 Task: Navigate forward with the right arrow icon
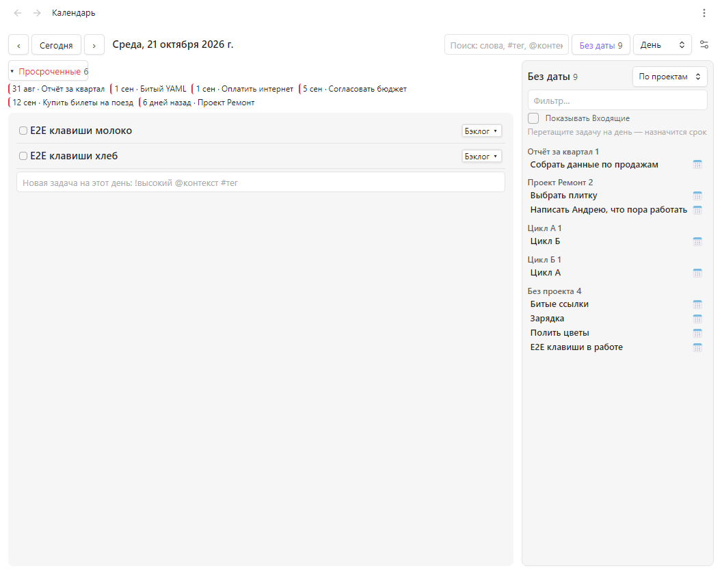click(37, 13)
